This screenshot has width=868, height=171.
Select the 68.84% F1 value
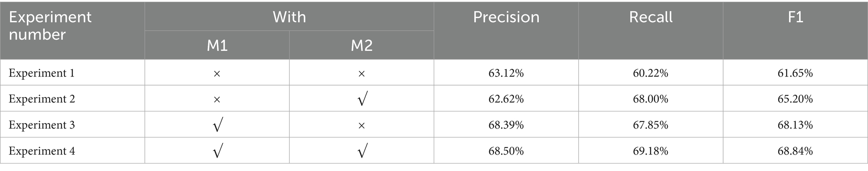(x=795, y=151)
